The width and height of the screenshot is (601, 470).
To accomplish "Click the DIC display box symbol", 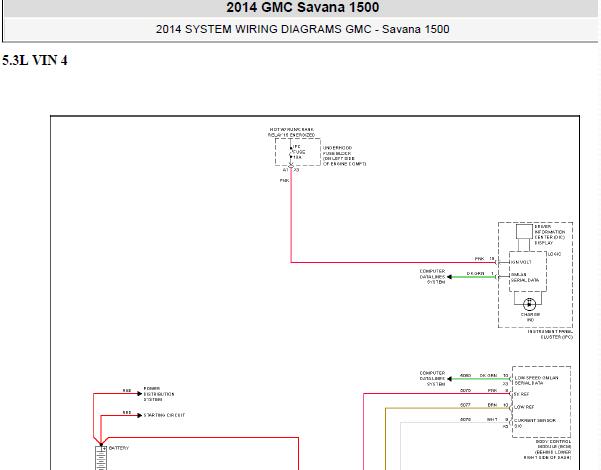I will [524, 232].
